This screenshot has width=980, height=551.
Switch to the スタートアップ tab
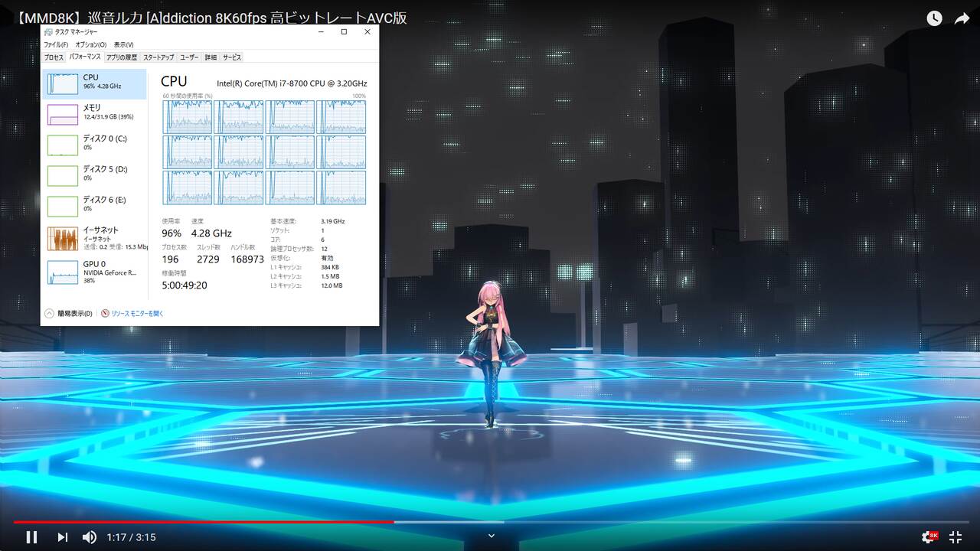(x=158, y=57)
